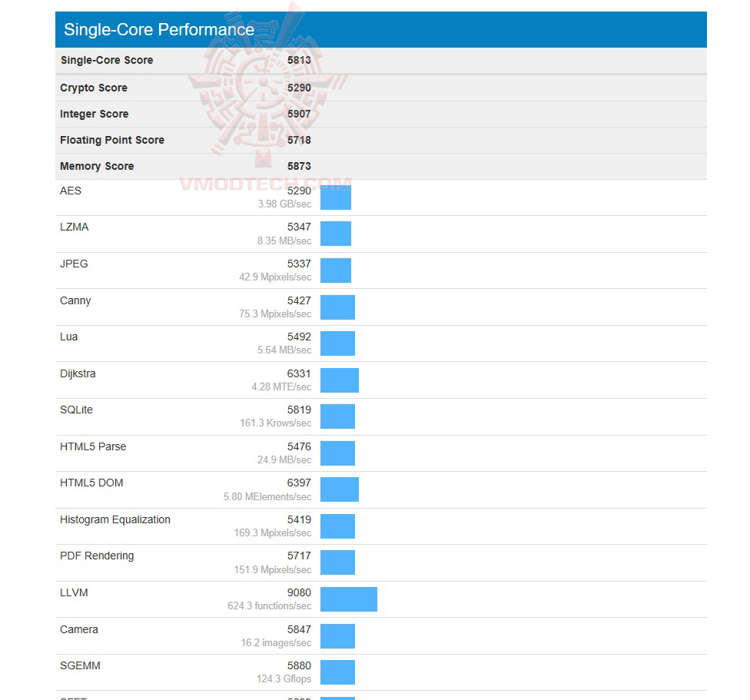Click the SQLite benchmark bar

tap(337, 416)
